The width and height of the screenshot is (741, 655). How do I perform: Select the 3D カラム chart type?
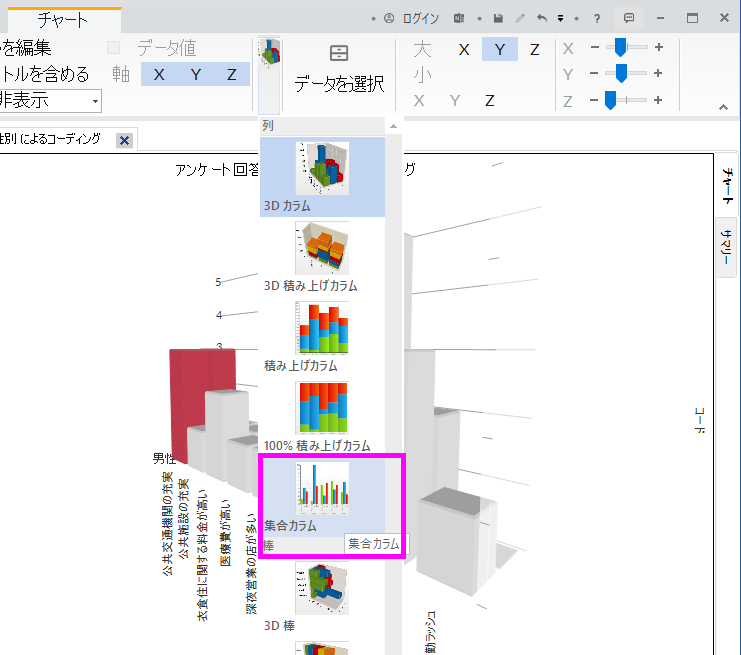point(323,175)
